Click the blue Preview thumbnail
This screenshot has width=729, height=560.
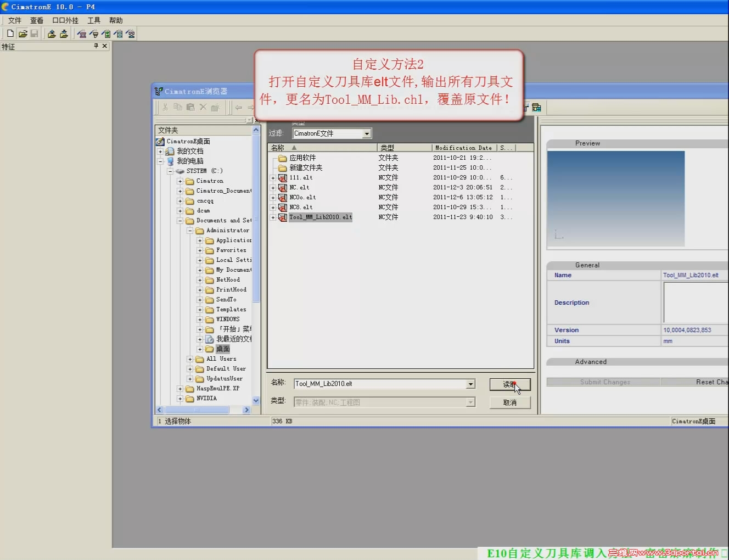[616, 199]
